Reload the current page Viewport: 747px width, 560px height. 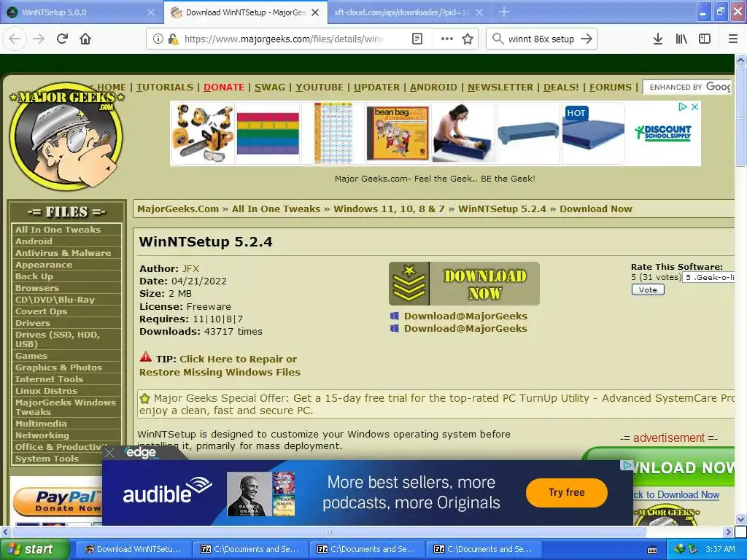tap(62, 39)
